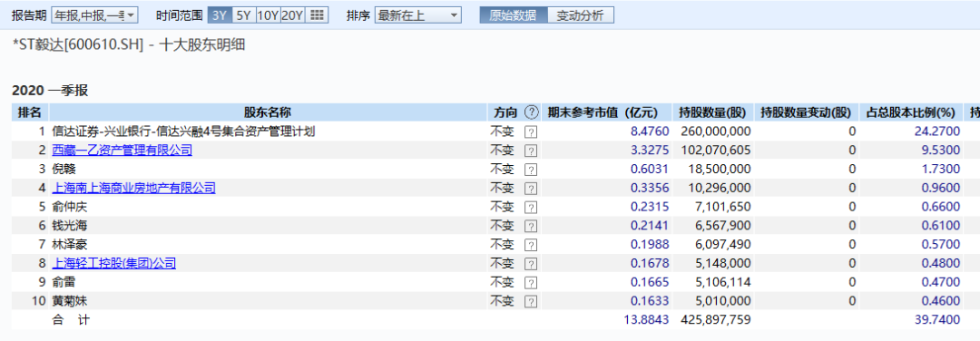Switch to the 原始数据 tab
The width and height of the screenshot is (980, 341).
tap(513, 15)
